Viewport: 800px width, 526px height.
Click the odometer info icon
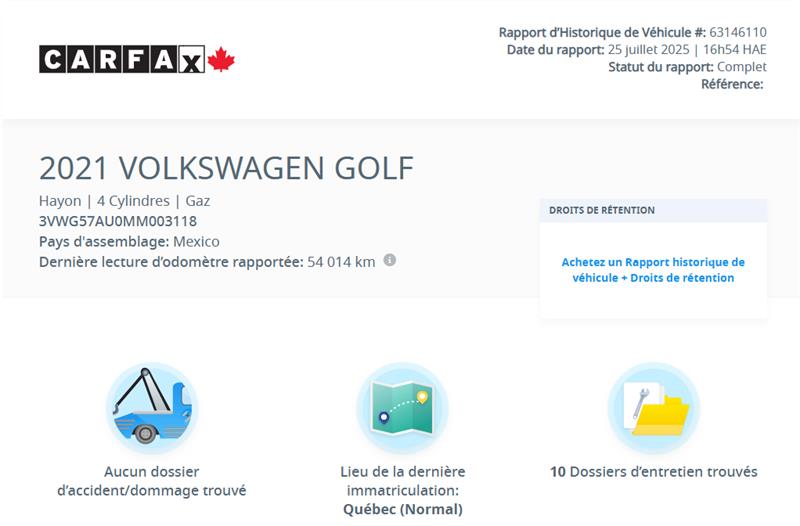pos(389,260)
